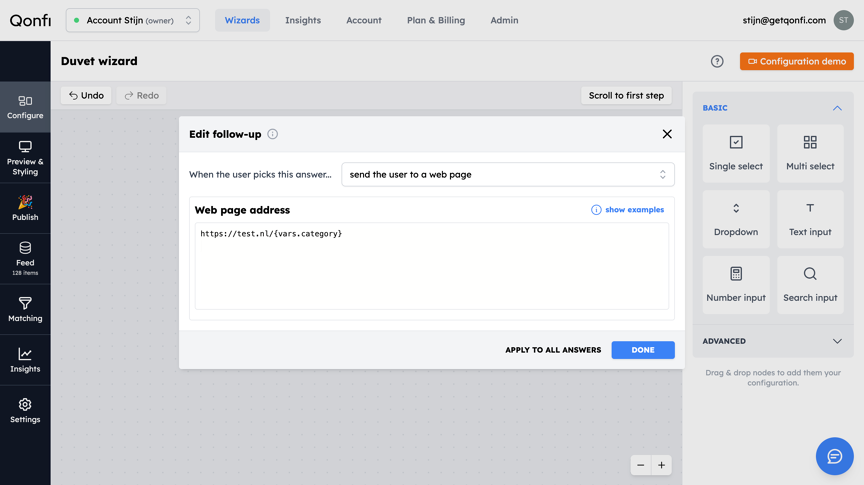This screenshot has width=864, height=485.
Task: Open the follow-up action dropdown
Action: (507, 174)
